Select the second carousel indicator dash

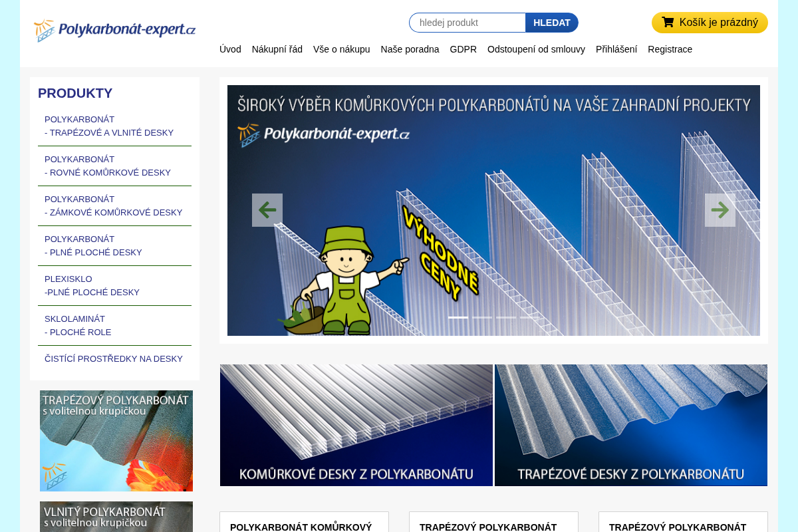[x=482, y=317]
